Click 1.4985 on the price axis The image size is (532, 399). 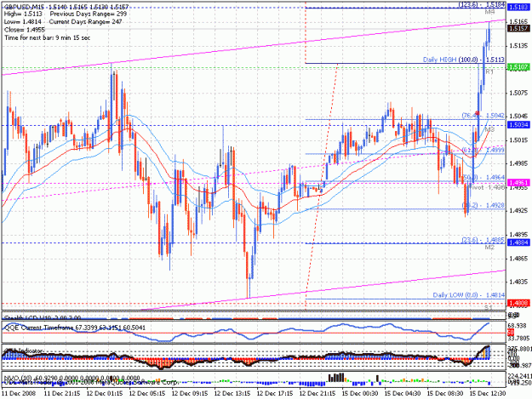pos(518,163)
